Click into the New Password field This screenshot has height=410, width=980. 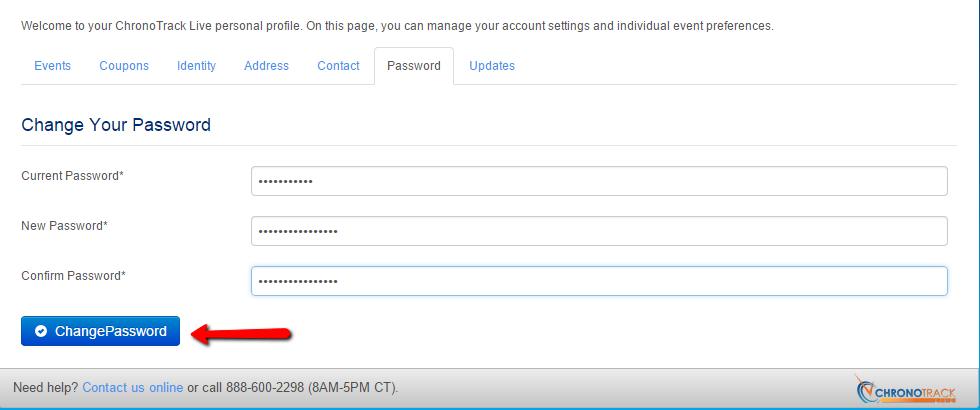(x=599, y=231)
